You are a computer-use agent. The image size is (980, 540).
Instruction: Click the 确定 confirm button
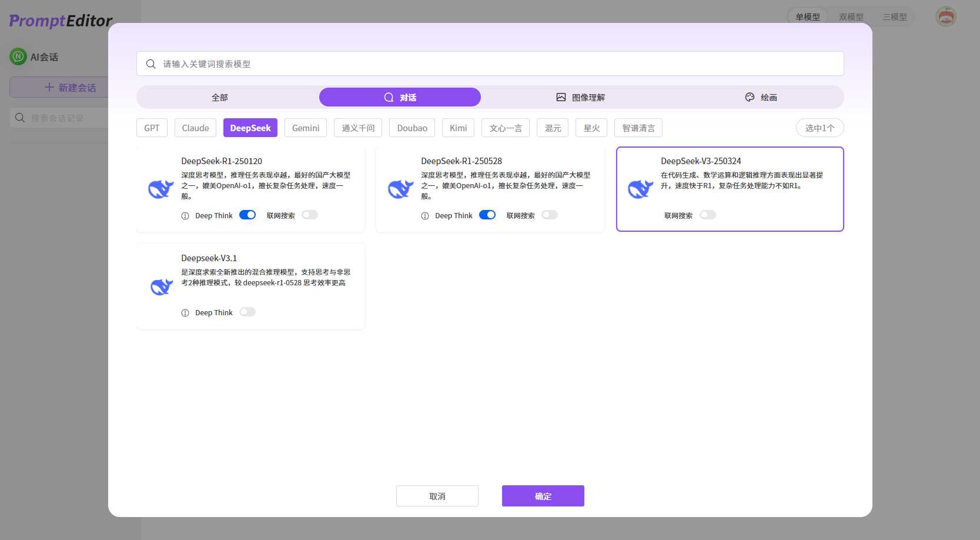pyautogui.click(x=543, y=496)
